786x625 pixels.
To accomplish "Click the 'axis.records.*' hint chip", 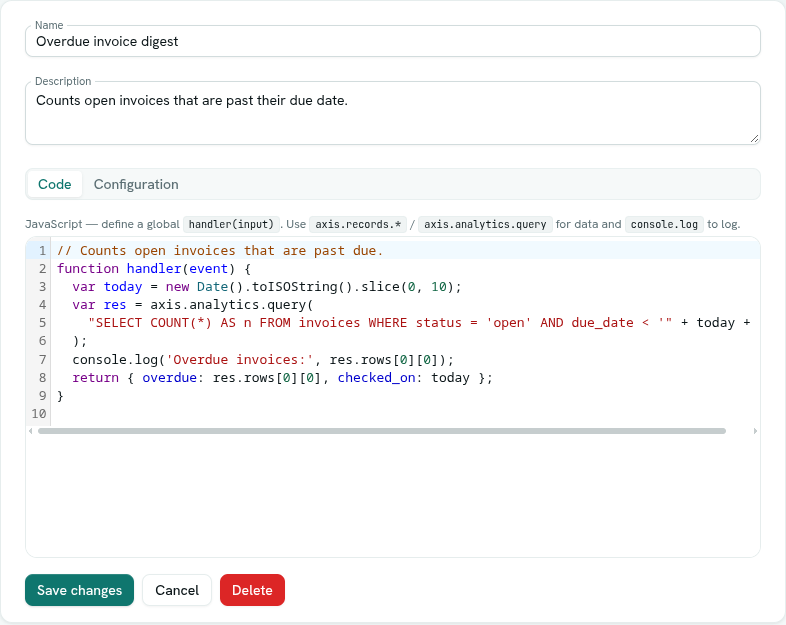I will pos(358,224).
